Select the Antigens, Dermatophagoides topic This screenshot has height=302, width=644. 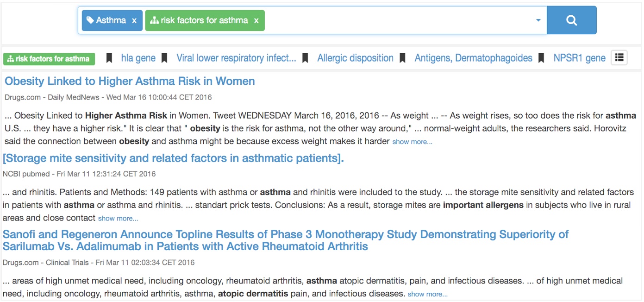pyautogui.click(x=473, y=57)
